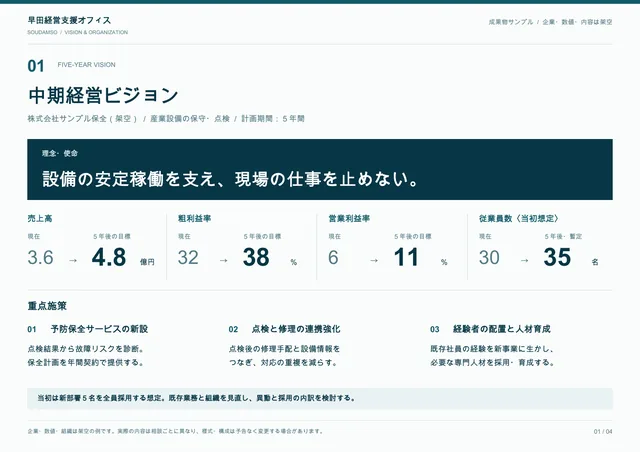Click the '5年後・暫定' label
This screenshot has width=640, height=452.
click(x=563, y=236)
